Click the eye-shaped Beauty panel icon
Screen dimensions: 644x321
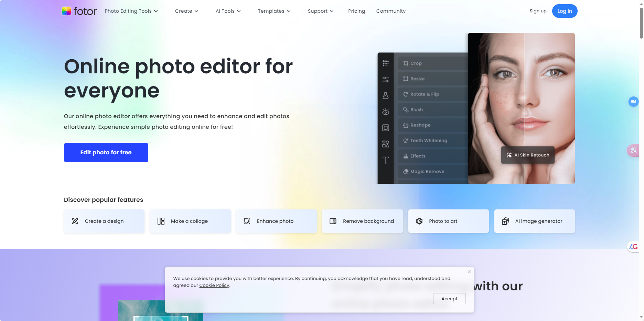coord(385,111)
